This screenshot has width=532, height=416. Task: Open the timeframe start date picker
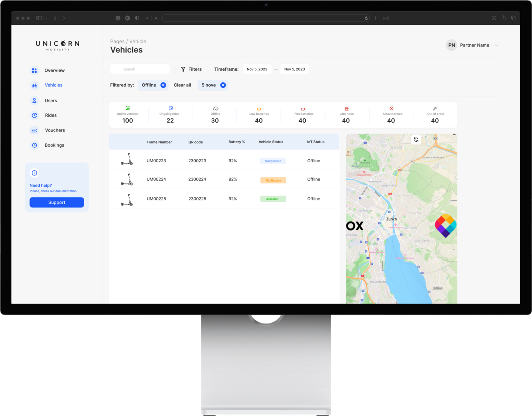(257, 69)
